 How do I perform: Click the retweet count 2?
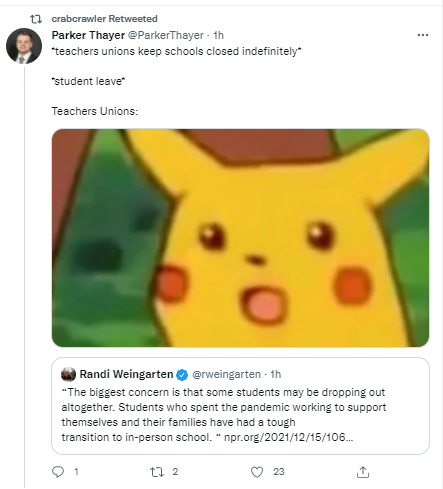point(175,472)
